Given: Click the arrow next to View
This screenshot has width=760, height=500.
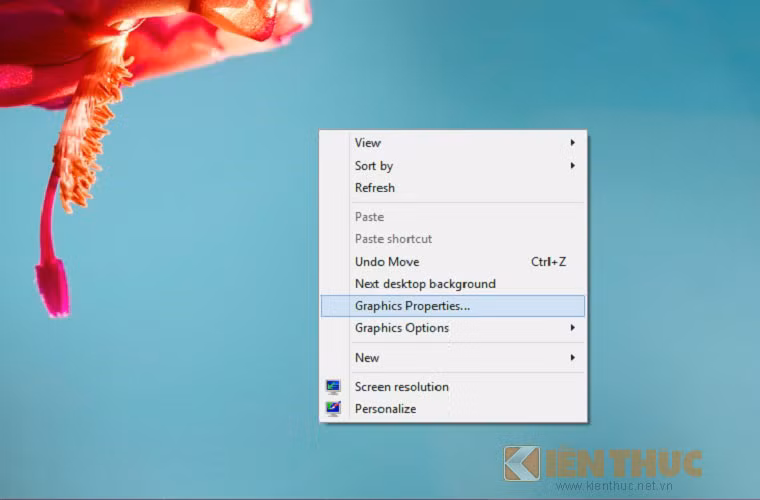Looking at the screenshot, I should point(572,142).
